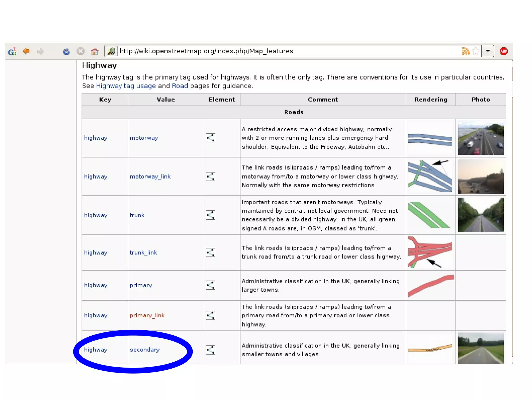Click the bookmark star icon
532x399 pixels.
coord(476,51)
